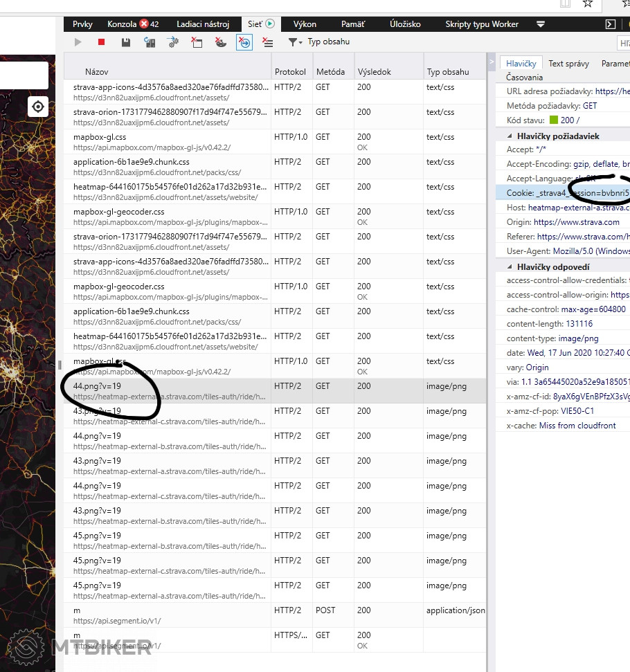Image resolution: width=630 pixels, height=672 pixels.
Task: Sort requests by Výsledok column header
Action: (x=375, y=72)
